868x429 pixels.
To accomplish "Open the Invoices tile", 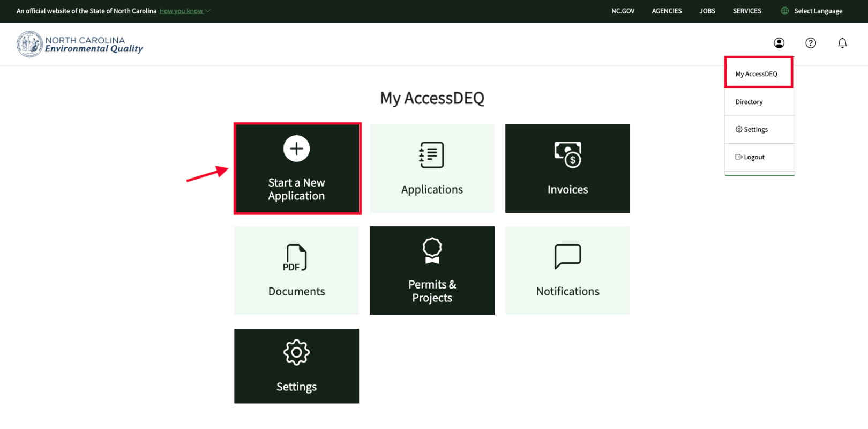I will (567, 168).
